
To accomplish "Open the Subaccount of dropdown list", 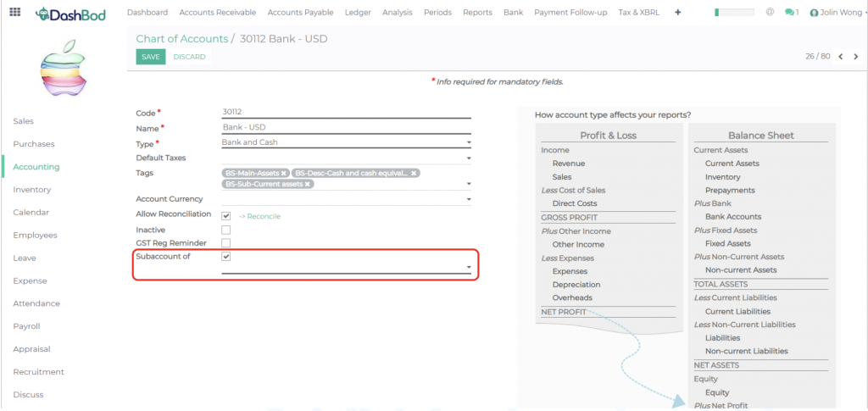I will (x=469, y=268).
